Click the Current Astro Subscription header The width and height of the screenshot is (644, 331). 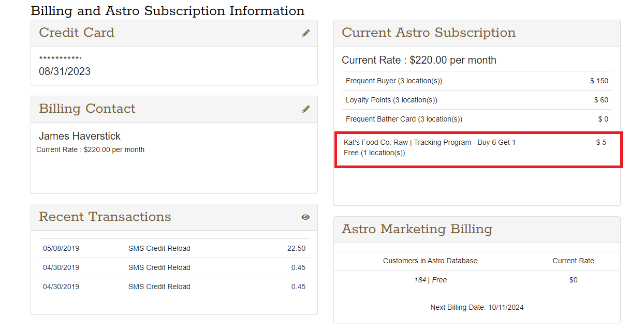pyautogui.click(x=429, y=33)
